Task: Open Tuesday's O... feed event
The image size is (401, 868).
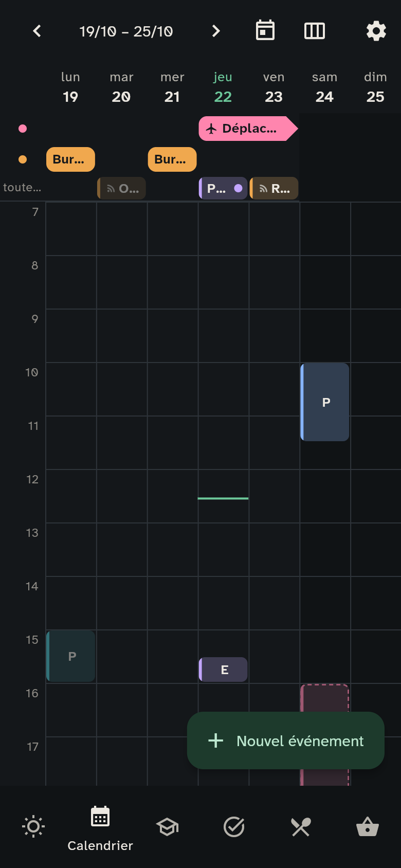Action: pos(121,188)
